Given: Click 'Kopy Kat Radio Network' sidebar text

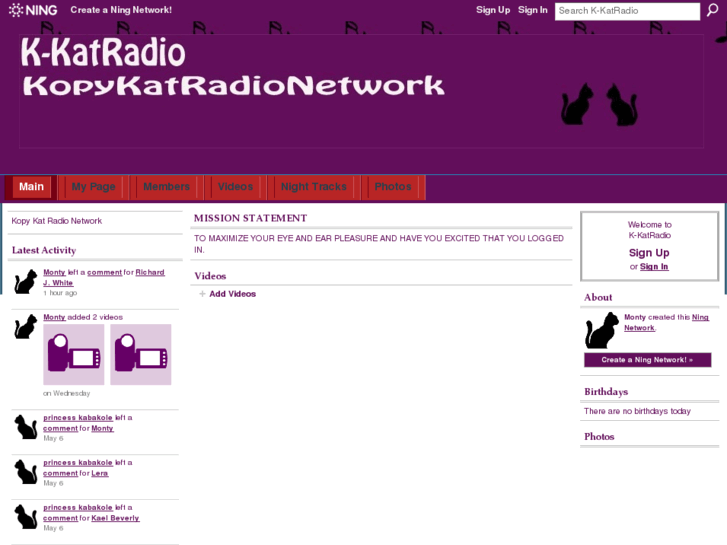Looking at the screenshot, I should click(x=57, y=221).
